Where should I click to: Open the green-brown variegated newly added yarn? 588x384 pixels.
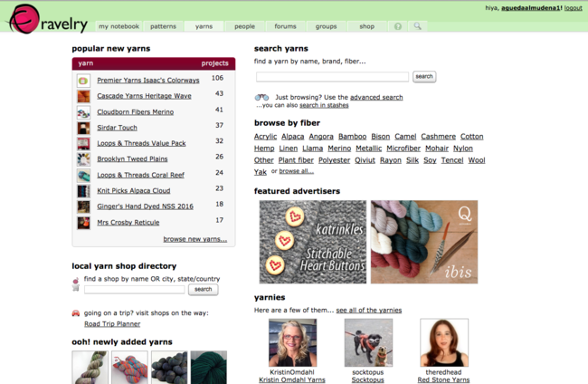[90, 368]
